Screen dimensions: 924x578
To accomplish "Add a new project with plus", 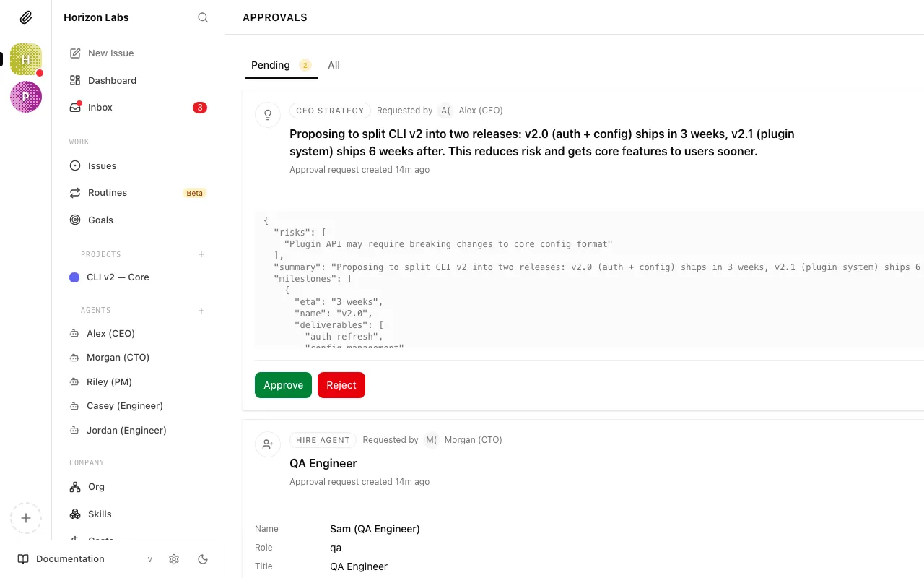I will pyautogui.click(x=201, y=254).
